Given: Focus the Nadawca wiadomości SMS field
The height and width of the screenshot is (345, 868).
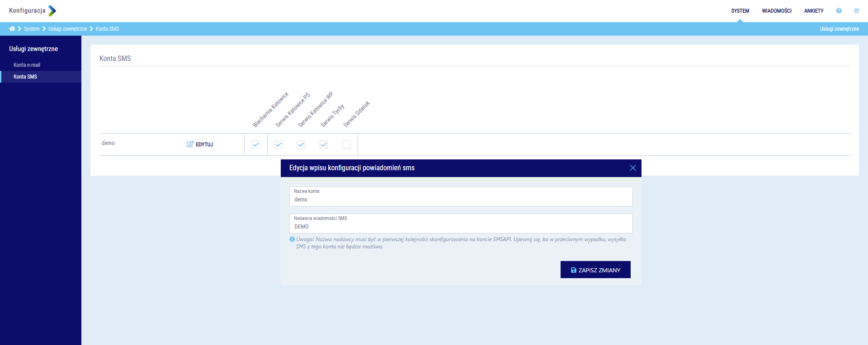Looking at the screenshot, I should coord(461,226).
